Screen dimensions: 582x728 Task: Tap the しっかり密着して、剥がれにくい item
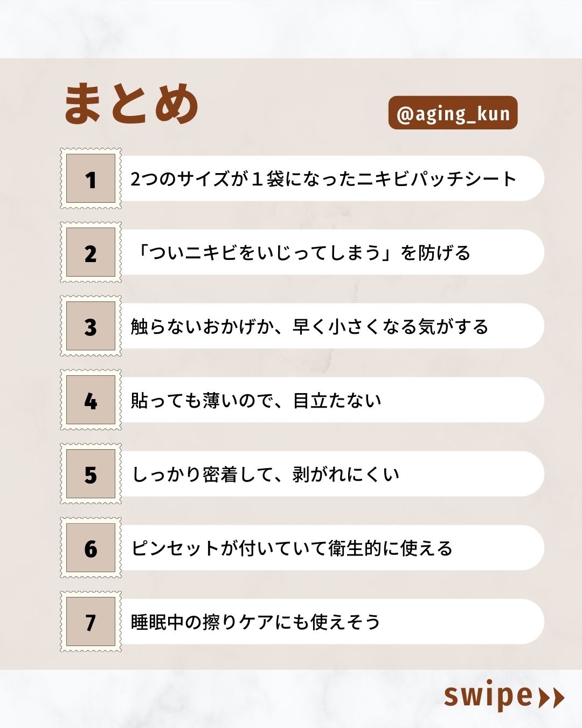tap(266, 475)
